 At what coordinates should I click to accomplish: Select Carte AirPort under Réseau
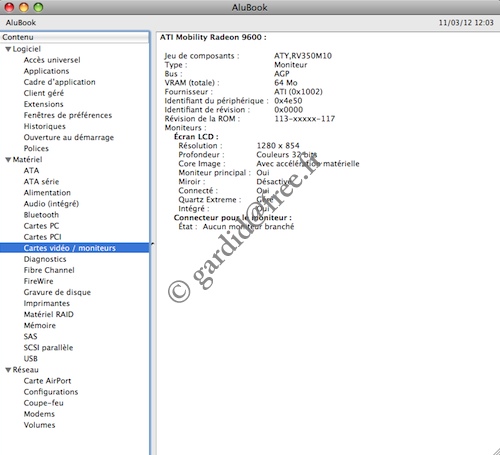click(47, 381)
